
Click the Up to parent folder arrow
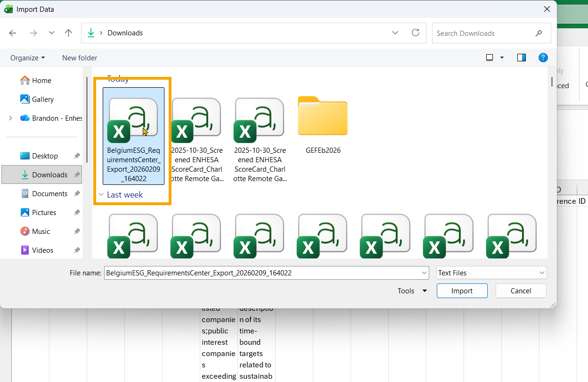69,33
